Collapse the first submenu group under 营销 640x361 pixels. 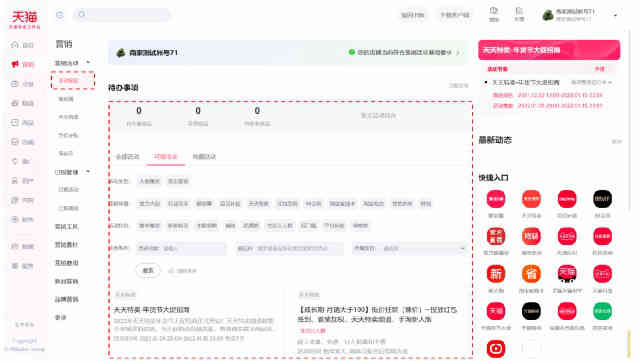(x=88, y=62)
